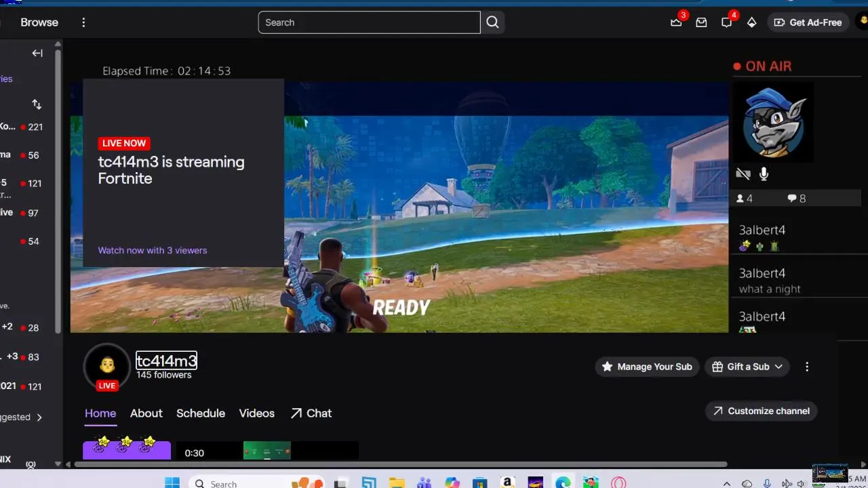Image resolution: width=868 pixels, height=488 pixels.
Task: Open the Prime Loot crown icon
Action: [676, 22]
